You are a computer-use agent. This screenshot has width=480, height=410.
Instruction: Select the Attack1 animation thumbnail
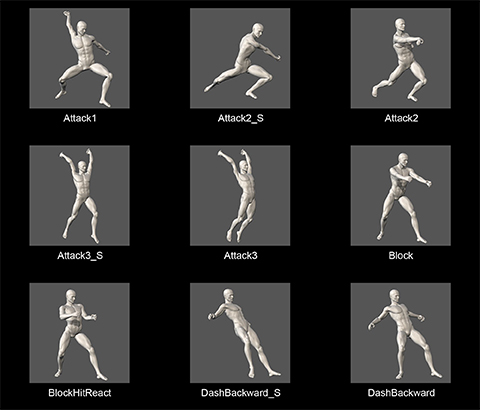pos(79,58)
